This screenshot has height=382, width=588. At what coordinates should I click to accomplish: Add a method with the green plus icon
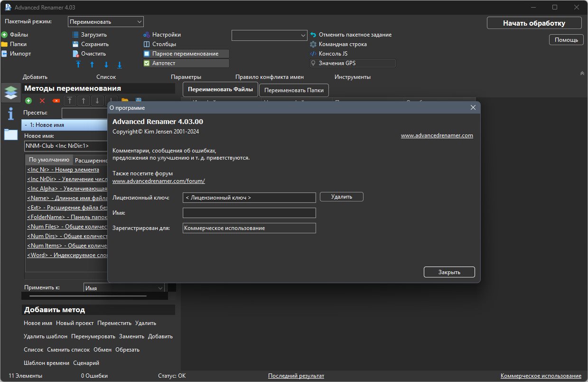click(28, 101)
